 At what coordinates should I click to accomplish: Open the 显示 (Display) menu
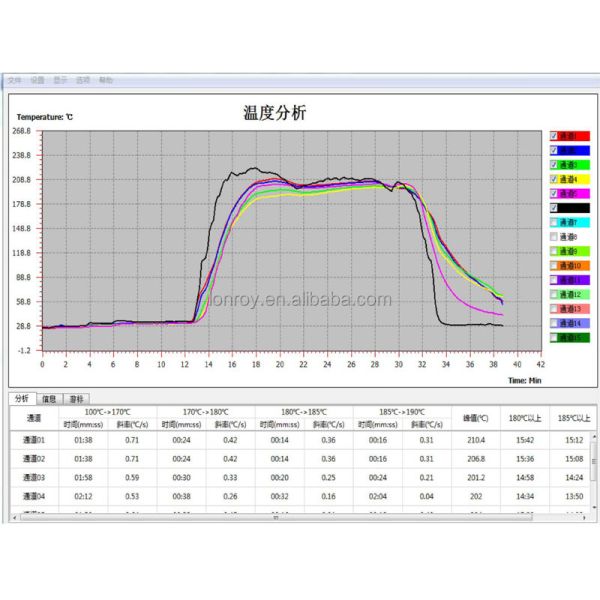pos(60,80)
